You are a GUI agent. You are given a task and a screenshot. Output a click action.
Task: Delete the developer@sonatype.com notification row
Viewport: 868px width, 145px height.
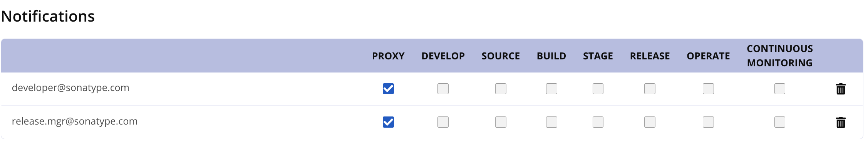(841, 89)
